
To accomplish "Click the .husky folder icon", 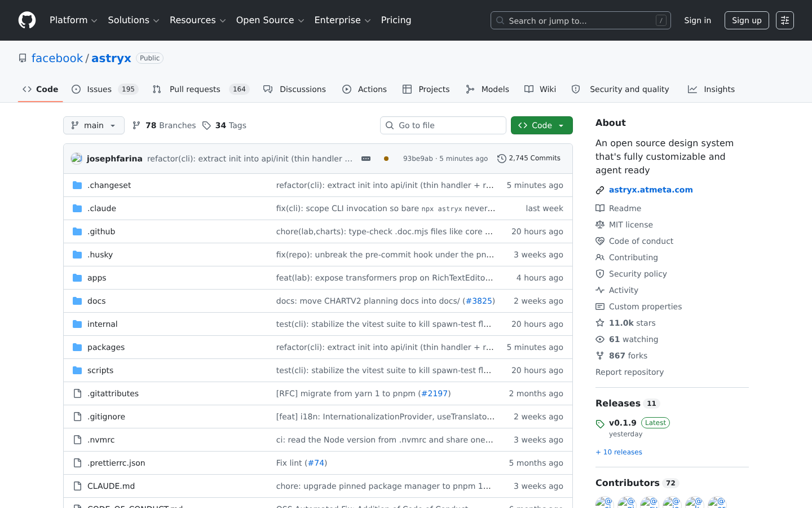I will click(77, 255).
